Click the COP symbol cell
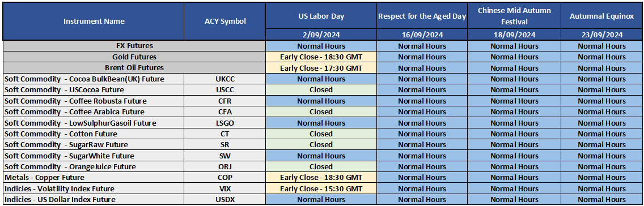 tap(225, 177)
